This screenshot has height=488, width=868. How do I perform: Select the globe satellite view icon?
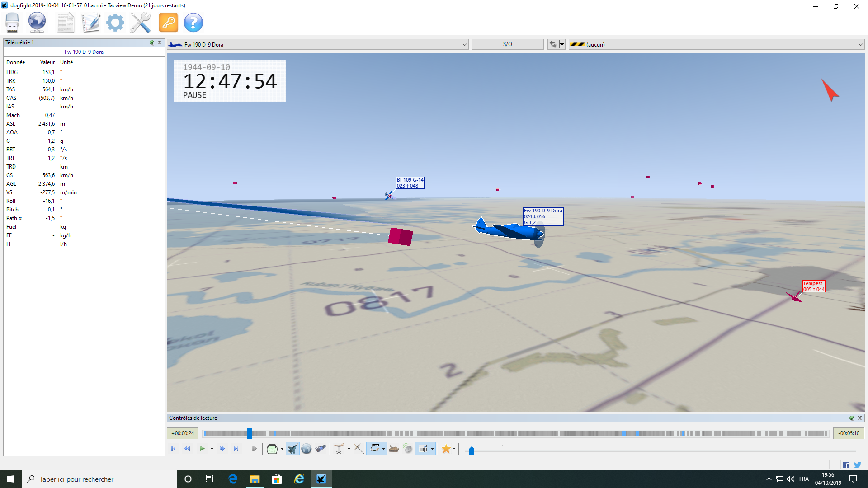pyautogui.click(x=307, y=449)
